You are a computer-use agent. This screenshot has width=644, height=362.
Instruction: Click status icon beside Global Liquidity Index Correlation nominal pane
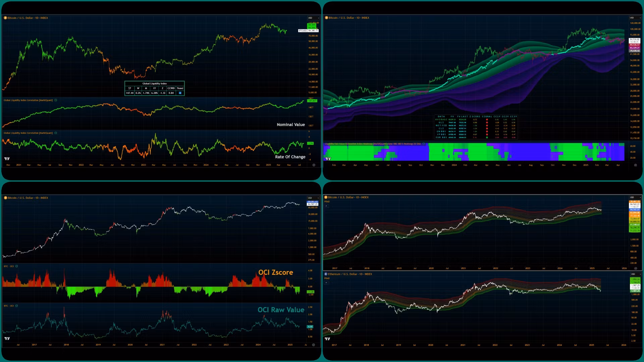[56, 100]
